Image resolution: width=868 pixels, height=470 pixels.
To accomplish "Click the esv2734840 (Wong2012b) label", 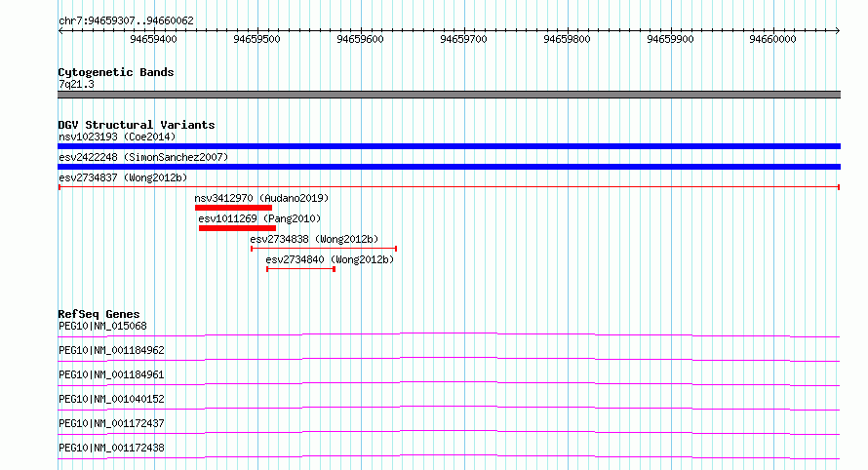I will 330,259.
